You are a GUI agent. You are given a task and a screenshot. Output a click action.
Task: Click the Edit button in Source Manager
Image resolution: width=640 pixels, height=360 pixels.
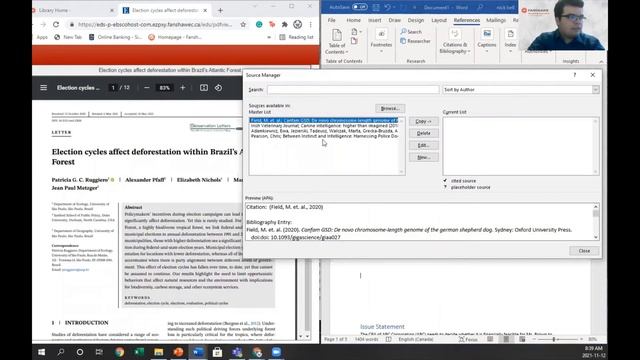coord(424,145)
